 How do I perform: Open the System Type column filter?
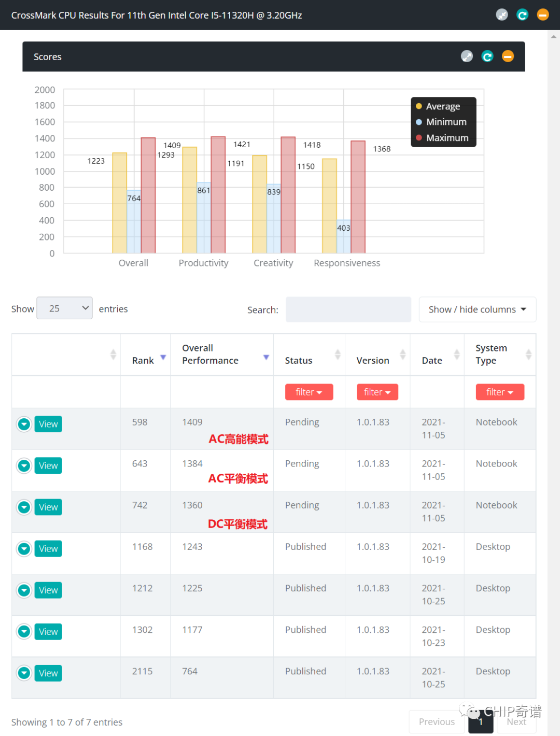click(500, 392)
